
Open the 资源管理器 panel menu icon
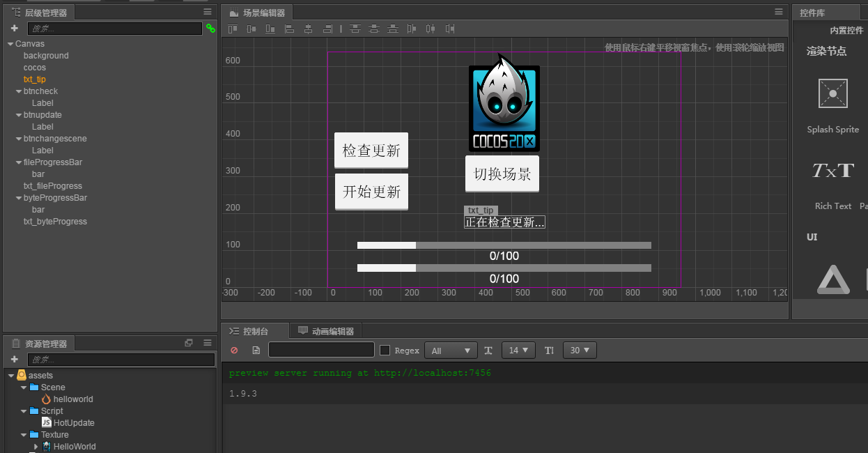click(208, 343)
